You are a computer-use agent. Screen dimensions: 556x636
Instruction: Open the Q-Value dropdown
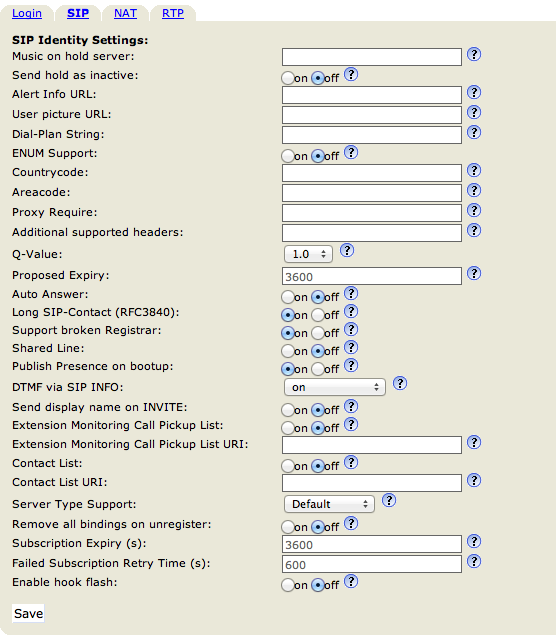(308, 254)
